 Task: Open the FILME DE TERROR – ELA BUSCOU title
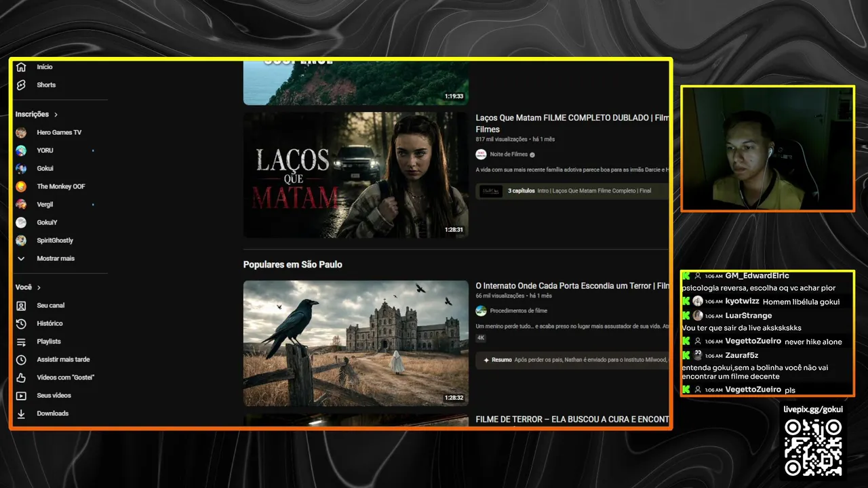click(x=572, y=420)
